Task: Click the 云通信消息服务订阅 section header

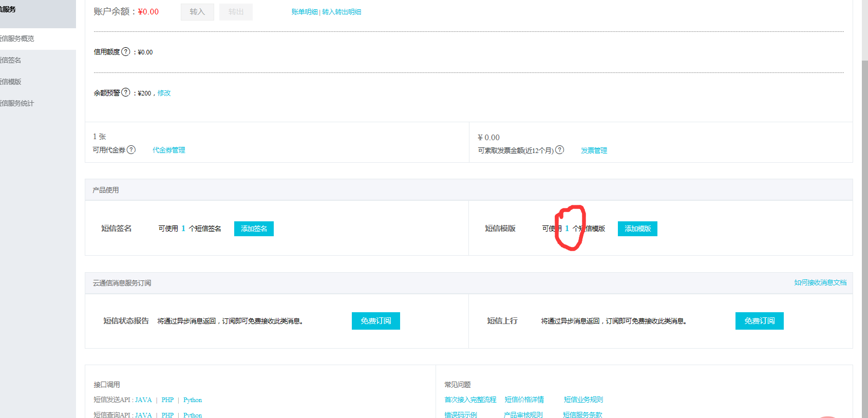Action: click(x=468, y=283)
